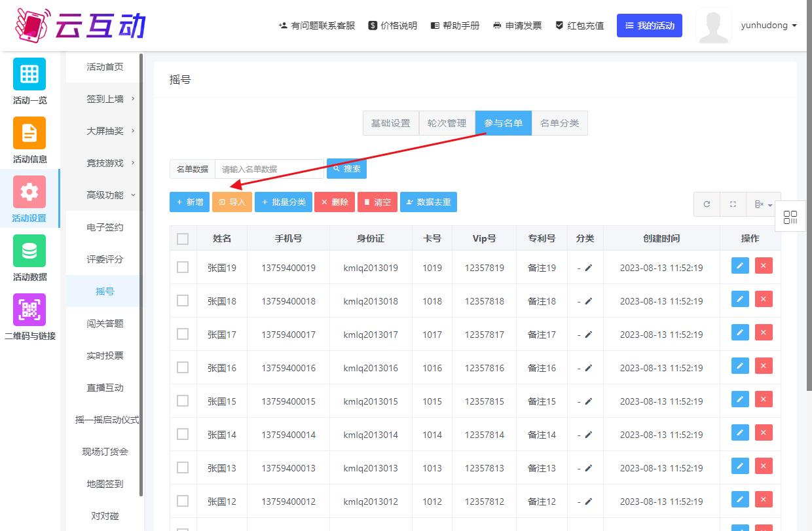Click red delete button for 张国16
Viewport: 812px width, 531px height.
[764, 365]
